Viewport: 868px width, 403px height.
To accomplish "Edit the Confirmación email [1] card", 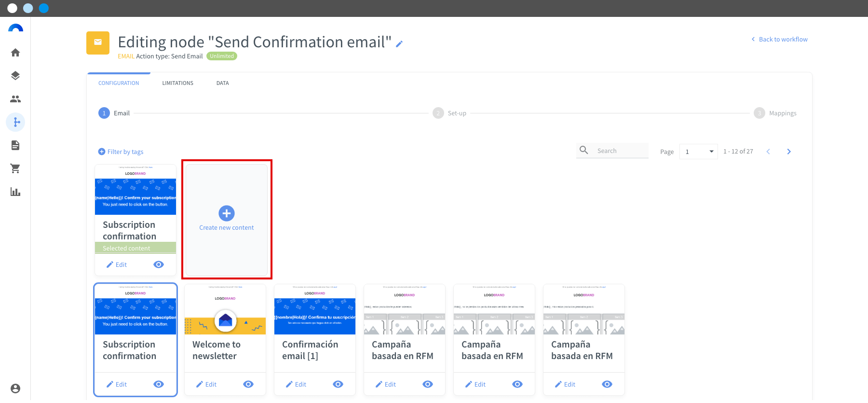I will (296, 384).
